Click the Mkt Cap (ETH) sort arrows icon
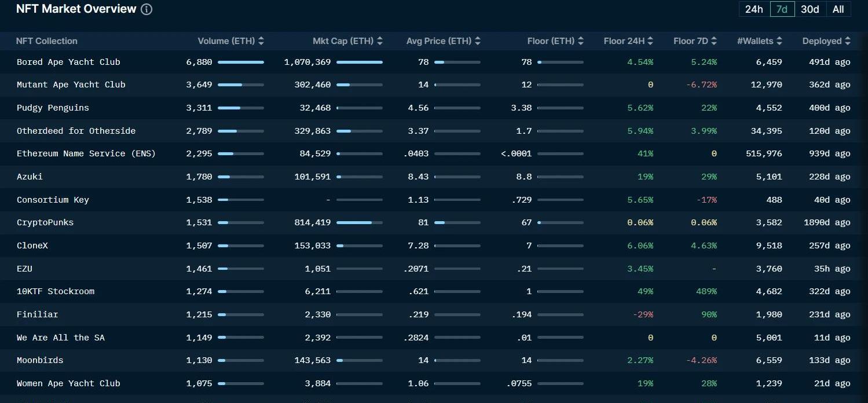Viewport: 868px width, 403px height. click(x=380, y=41)
